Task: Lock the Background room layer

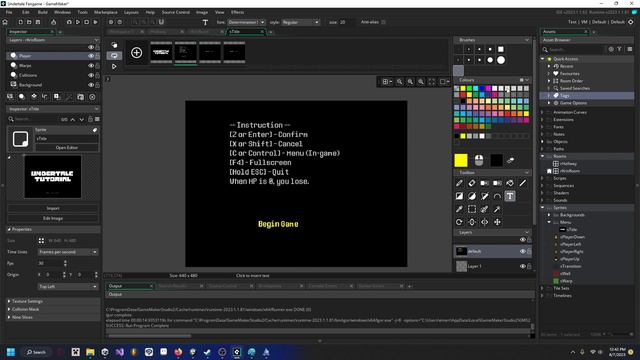Action: [98, 85]
